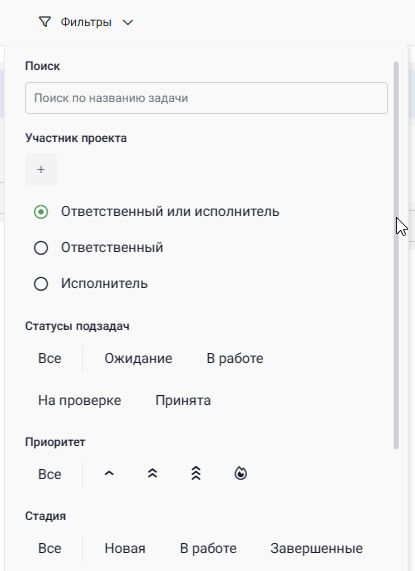Select the double chevron medium priority icon
Screen dimensions: 415x571
(153, 473)
